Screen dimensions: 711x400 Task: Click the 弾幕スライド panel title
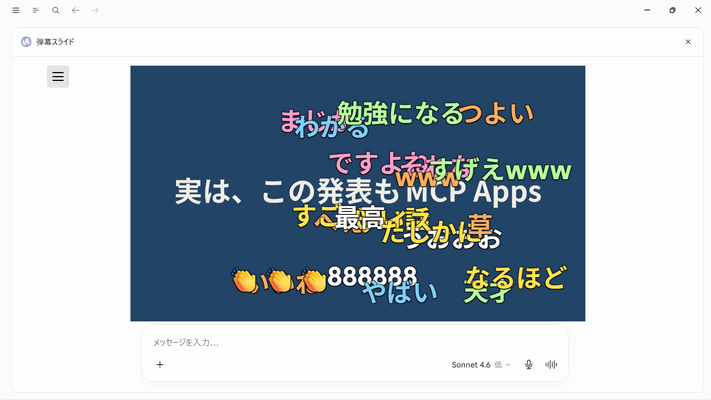[x=55, y=42]
